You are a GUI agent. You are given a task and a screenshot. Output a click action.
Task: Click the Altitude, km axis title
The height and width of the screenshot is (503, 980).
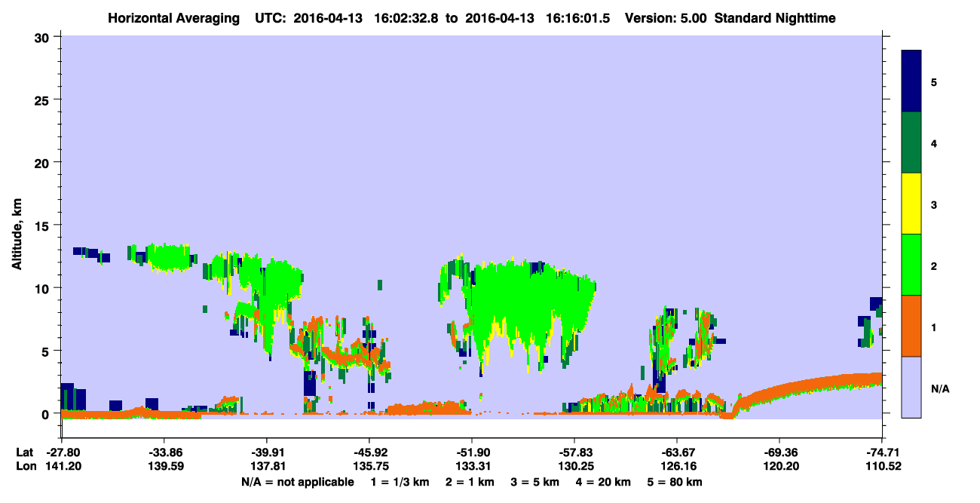point(17,228)
